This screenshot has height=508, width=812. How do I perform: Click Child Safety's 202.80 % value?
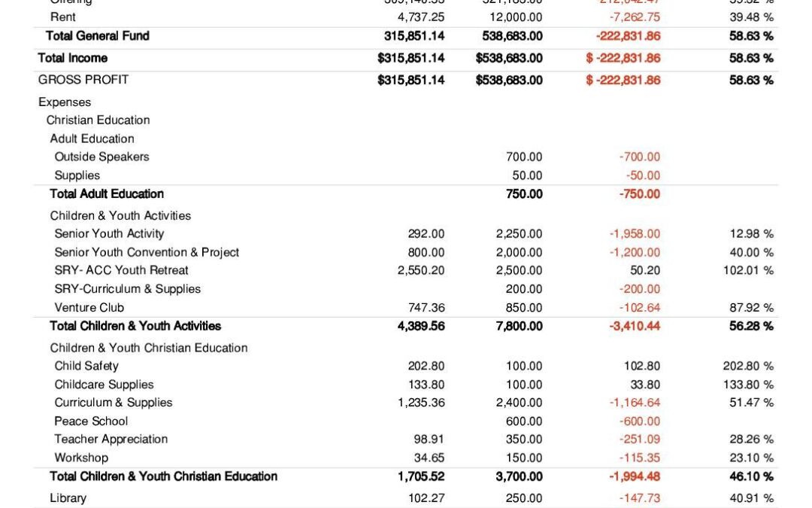pos(747,367)
